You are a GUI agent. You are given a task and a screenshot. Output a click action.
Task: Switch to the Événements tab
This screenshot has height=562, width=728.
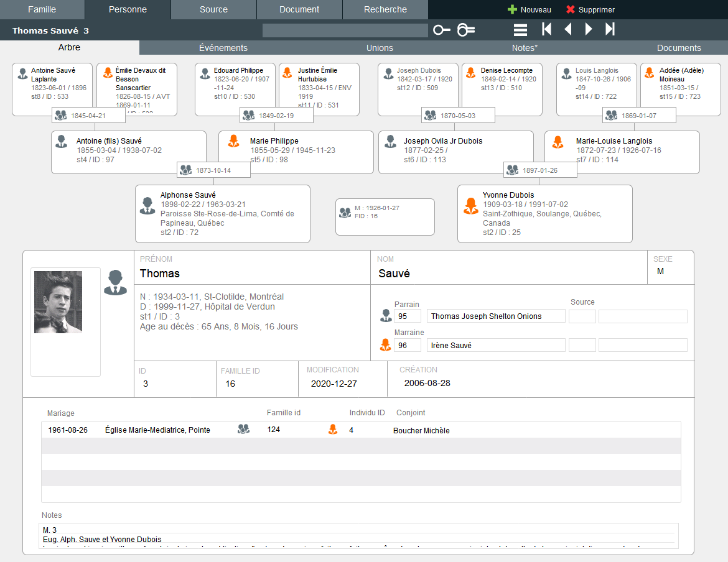223,48
